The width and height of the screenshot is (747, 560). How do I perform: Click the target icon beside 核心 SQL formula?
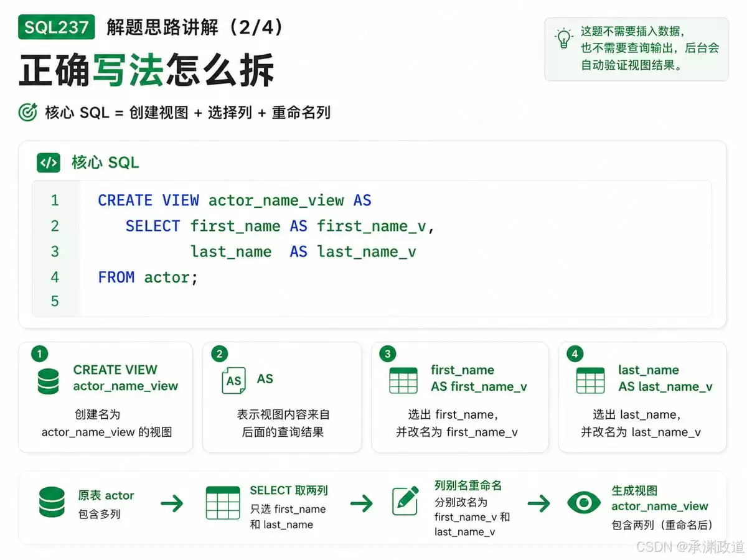click(x=28, y=113)
